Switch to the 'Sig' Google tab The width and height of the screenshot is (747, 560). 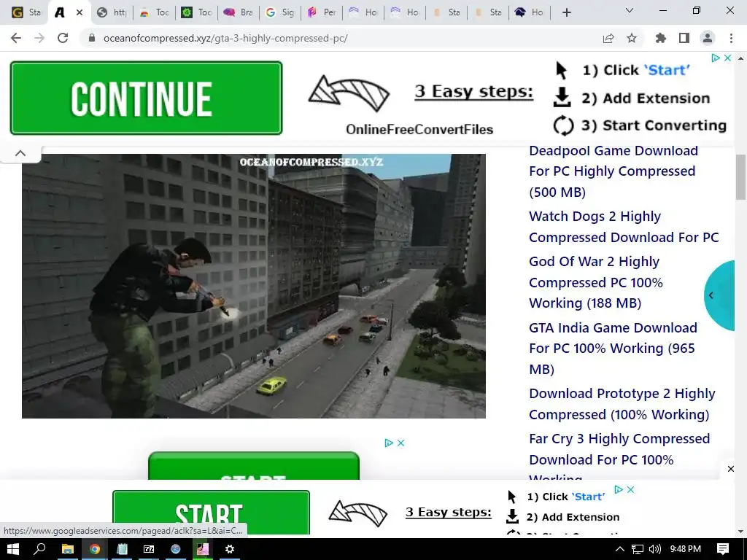coord(280,12)
